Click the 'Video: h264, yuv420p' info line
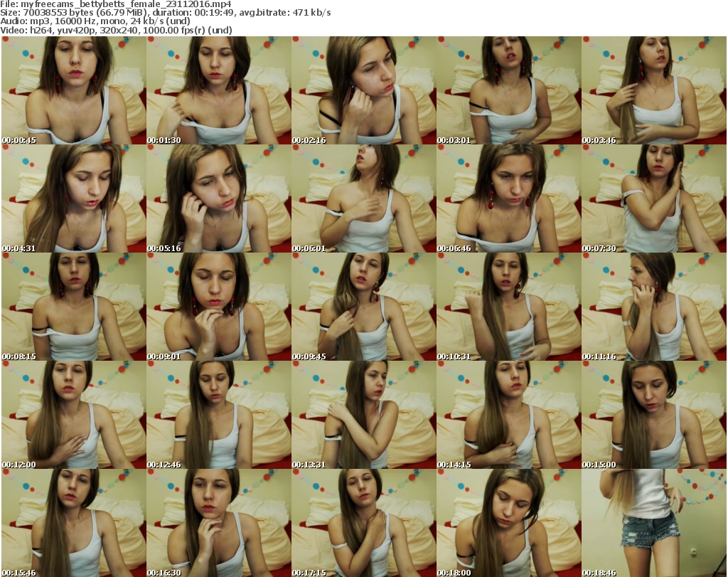 coord(116,30)
